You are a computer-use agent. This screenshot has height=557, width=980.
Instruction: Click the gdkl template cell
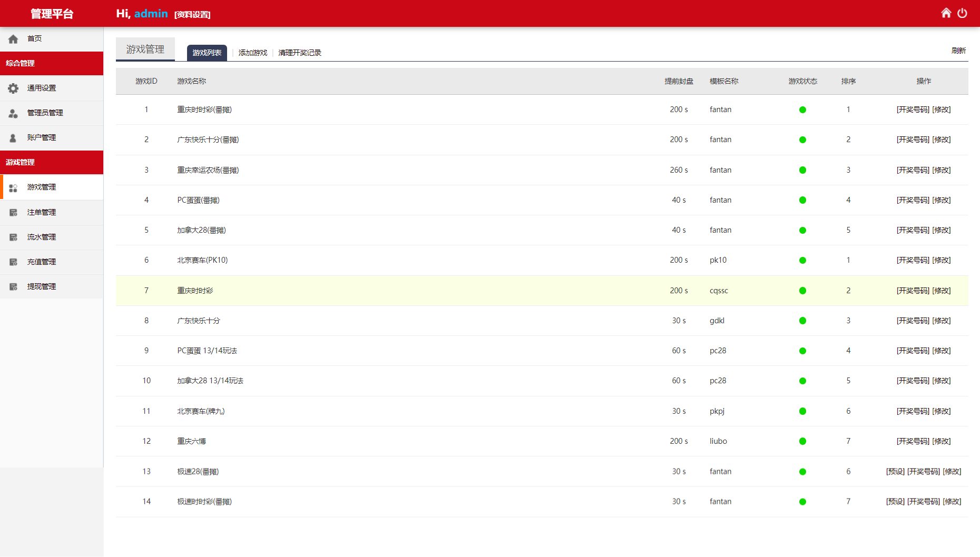pos(717,321)
